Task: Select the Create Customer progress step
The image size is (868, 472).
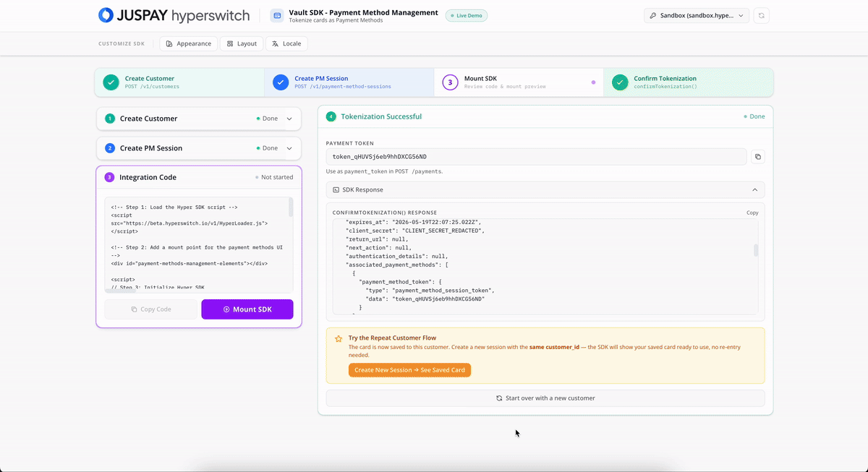Action: pyautogui.click(x=179, y=82)
